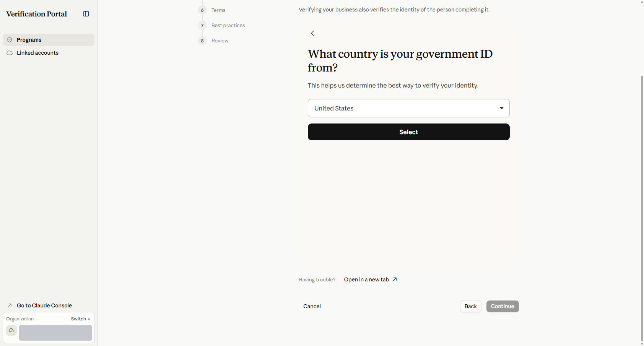
Task: Click the dropdown caret arrow in country field
Action: [x=501, y=108]
